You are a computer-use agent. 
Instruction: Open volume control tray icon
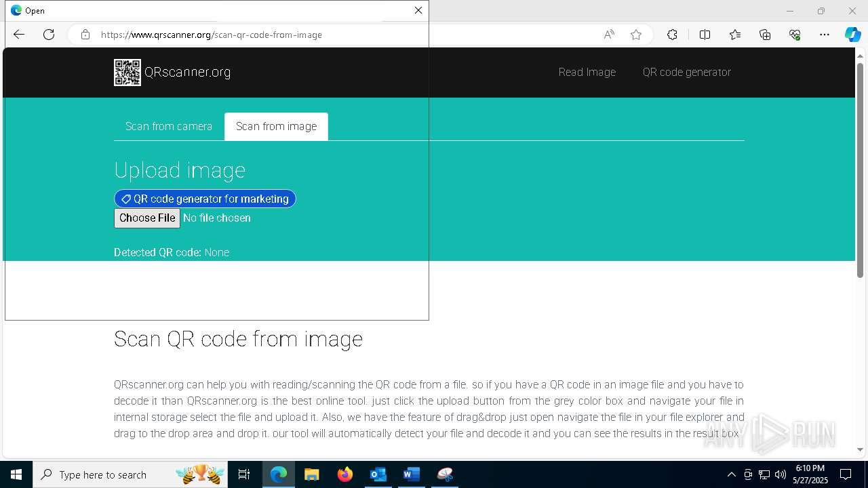click(x=781, y=474)
